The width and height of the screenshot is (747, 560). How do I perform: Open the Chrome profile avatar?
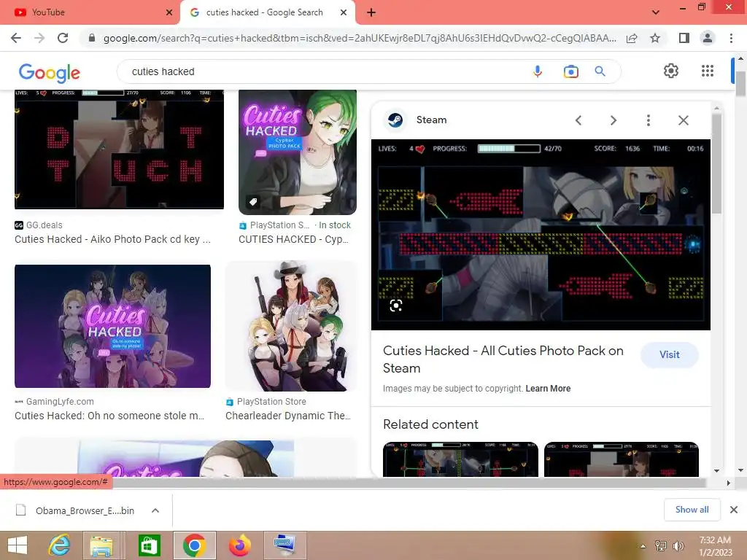coord(708,38)
